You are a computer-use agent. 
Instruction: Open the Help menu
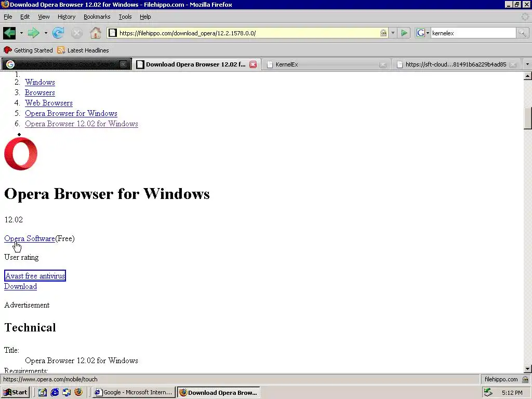tap(145, 17)
